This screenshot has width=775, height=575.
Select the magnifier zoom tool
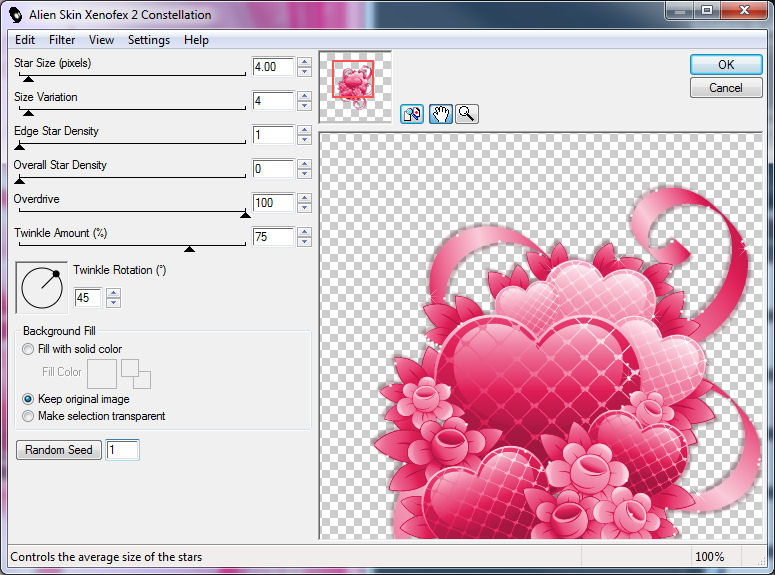pyautogui.click(x=467, y=114)
